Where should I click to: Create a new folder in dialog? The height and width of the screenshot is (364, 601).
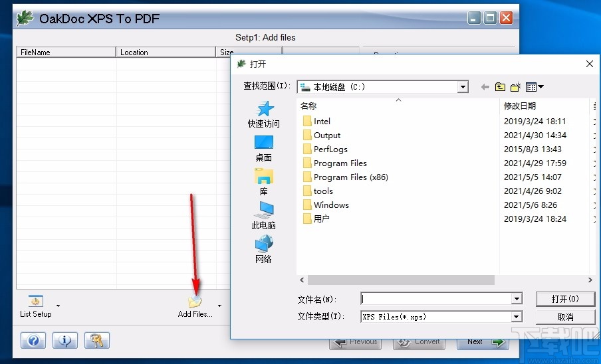point(515,87)
